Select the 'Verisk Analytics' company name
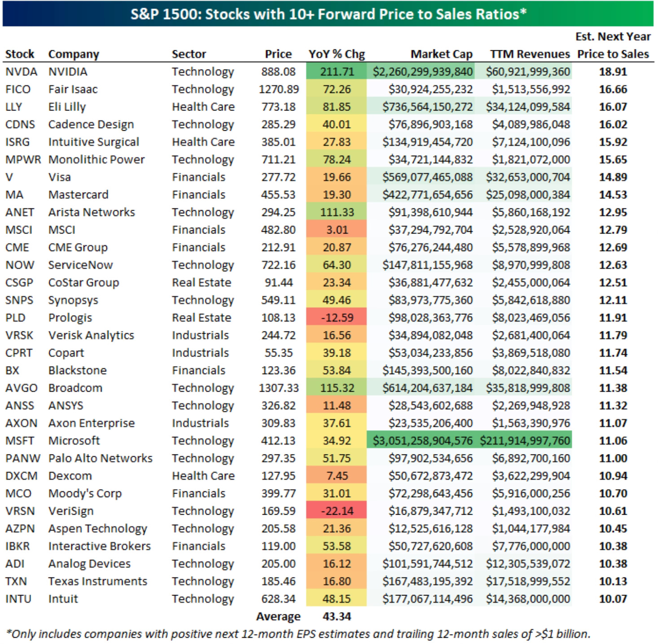This screenshot has width=658, height=644. tap(91, 335)
